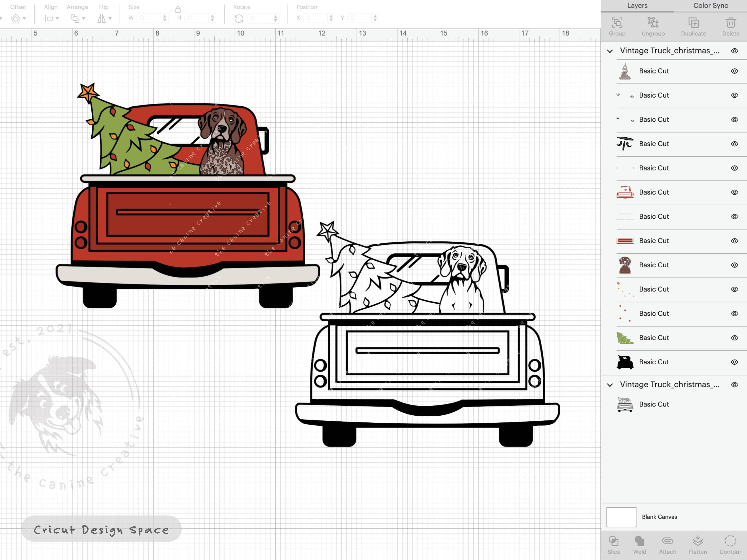Hide the black truck Basic Cut layer
Screen dimensions: 747x560
click(x=735, y=362)
